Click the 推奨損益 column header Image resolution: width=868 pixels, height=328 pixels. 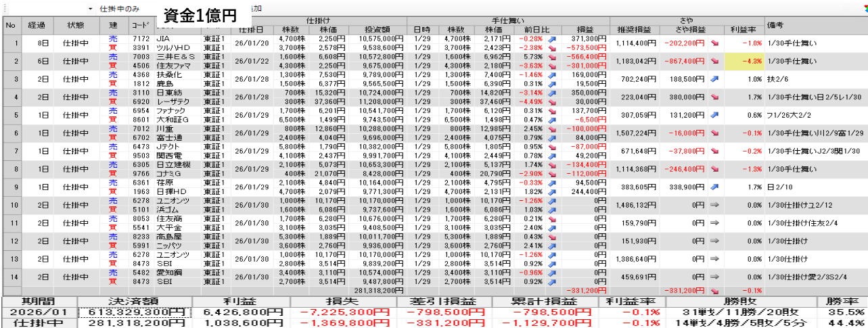click(633, 30)
